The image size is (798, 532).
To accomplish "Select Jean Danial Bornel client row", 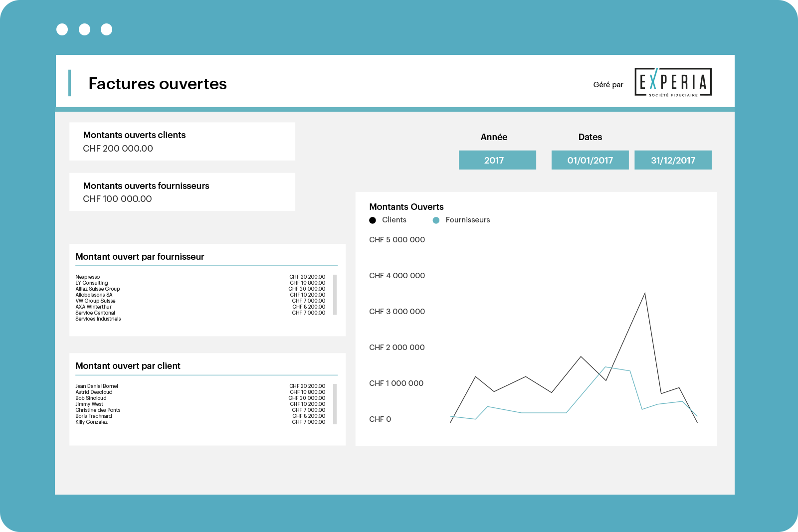I will [x=200, y=386].
